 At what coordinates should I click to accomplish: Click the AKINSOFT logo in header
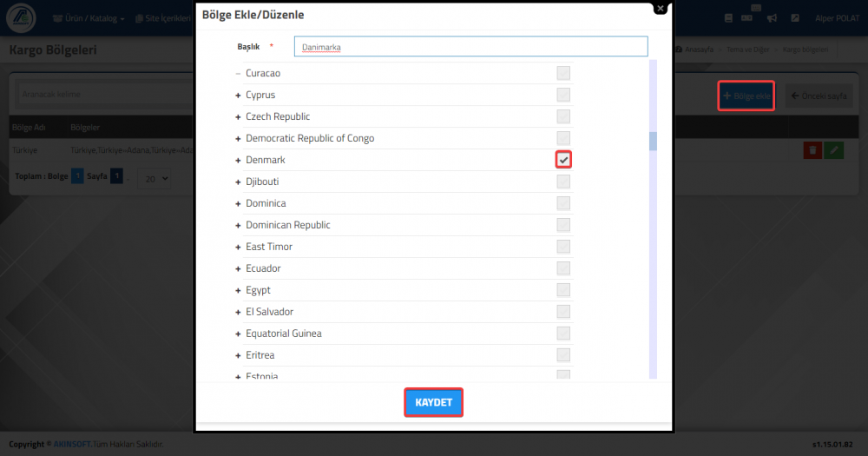[x=21, y=17]
